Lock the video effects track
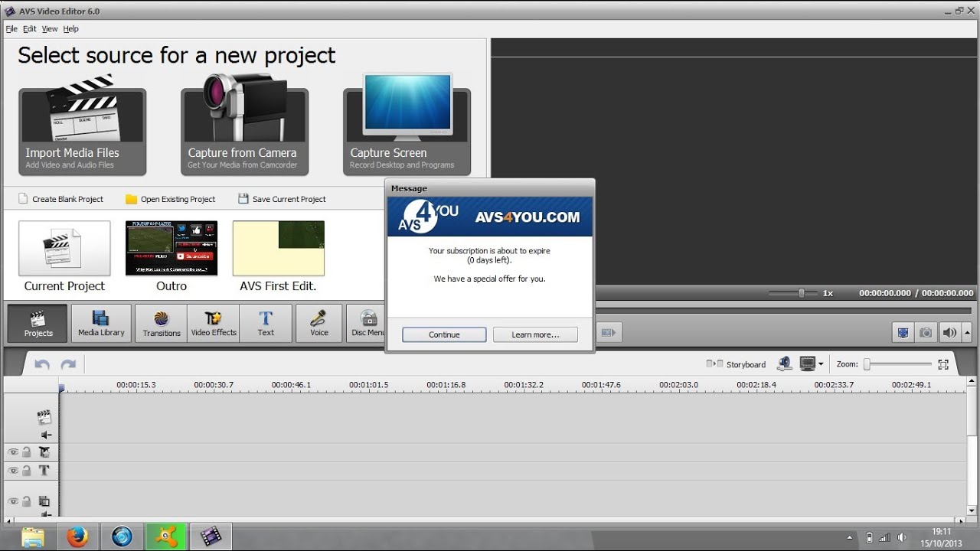Image resolution: width=980 pixels, height=551 pixels. tap(27, 452)
